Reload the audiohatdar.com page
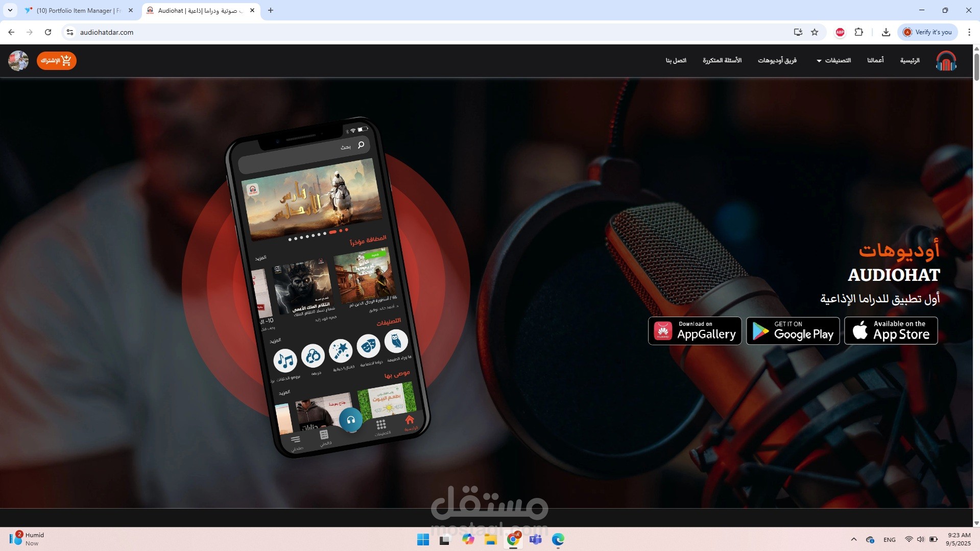The width and height of the screenshot is (980, 551). [48, 32]
